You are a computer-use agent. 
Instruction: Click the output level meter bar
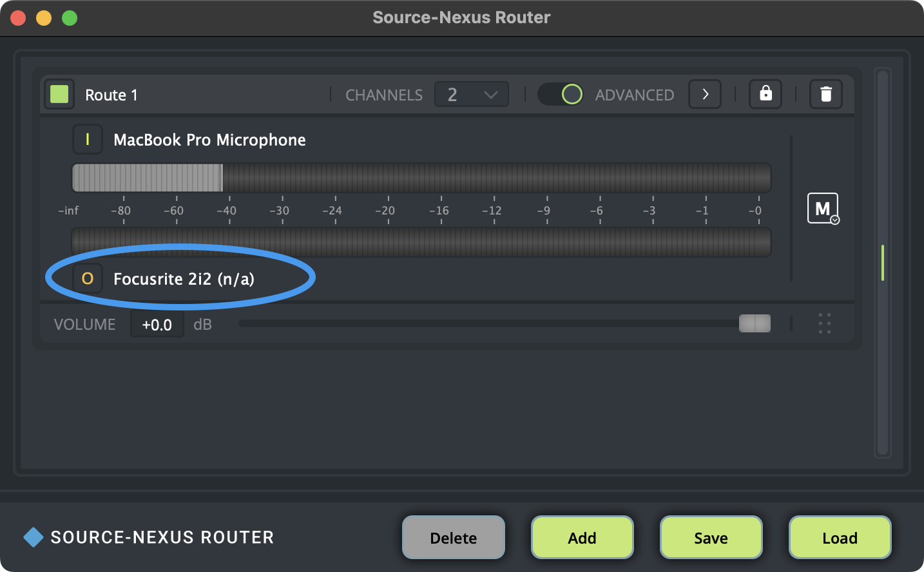coord(421,242)
